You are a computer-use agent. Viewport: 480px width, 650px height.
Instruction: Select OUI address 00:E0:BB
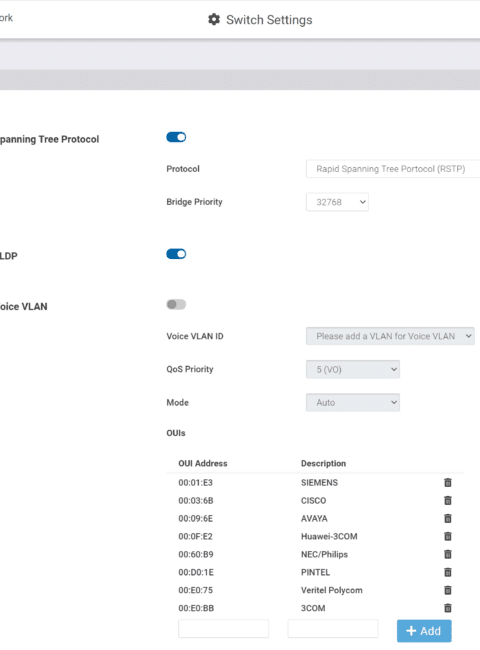[x=196, y=608]
